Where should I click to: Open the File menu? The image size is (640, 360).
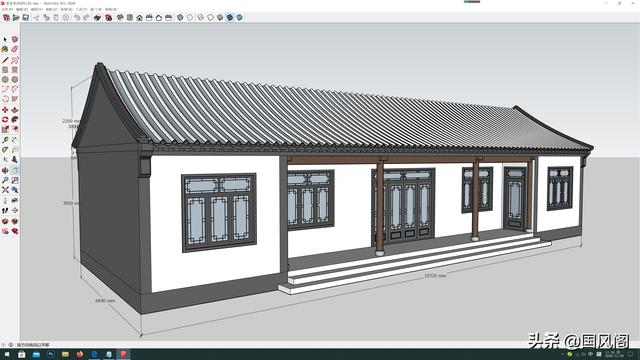(x=7, y=9)
